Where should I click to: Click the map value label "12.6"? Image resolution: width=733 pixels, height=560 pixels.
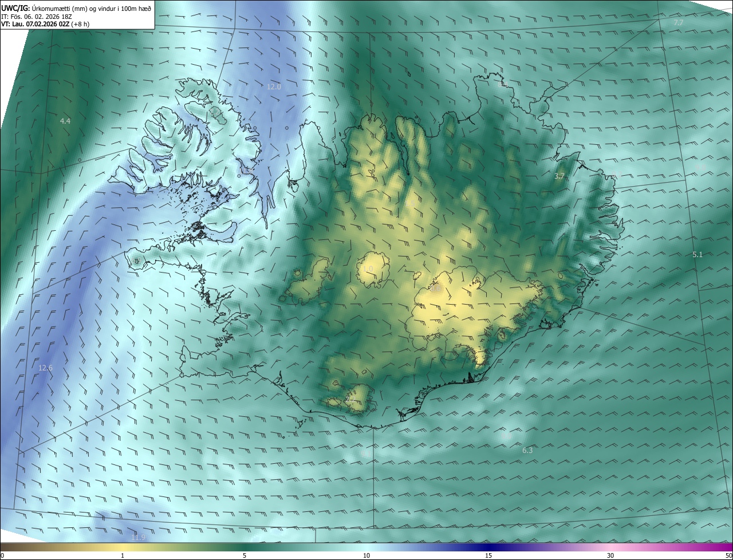pyautogui.click(x=45, y=368)
